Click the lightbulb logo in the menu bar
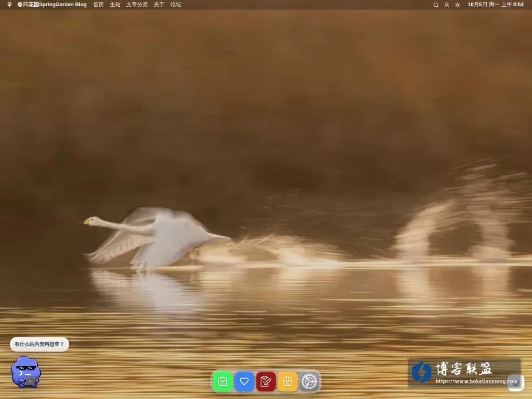 pos(9,4)
